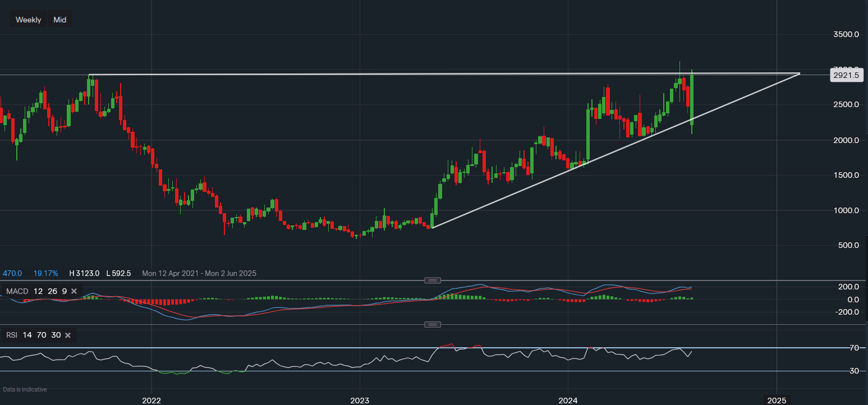868x405 pixels.
Task: Select the RSI oversold level value 30
Action: click(x=56, y=335)
